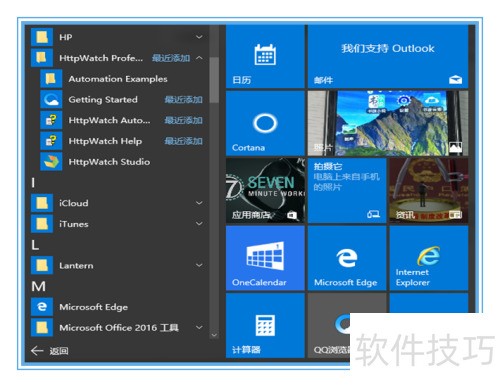
Task: Jump via the letter I header
Action: [x=33, y=183]
